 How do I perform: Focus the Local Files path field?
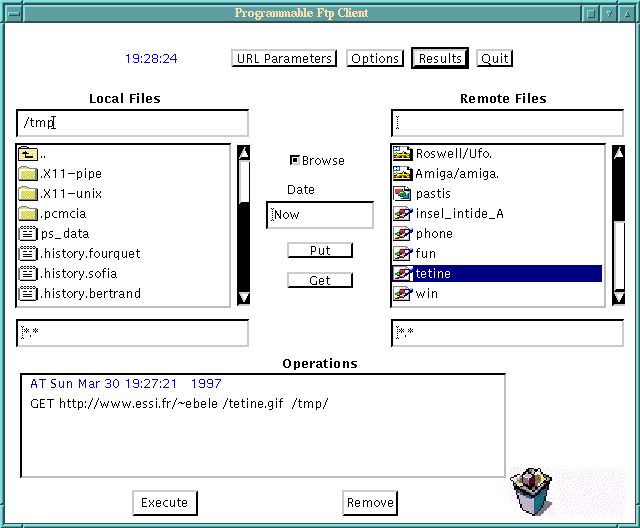click(132, 123)
